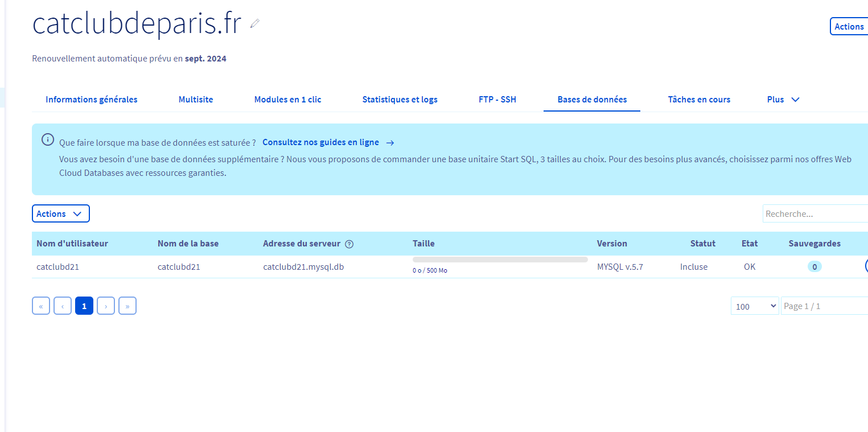
Task: Click the Sauvegardes count badge showing 0
Action: [x=814, y=266]
